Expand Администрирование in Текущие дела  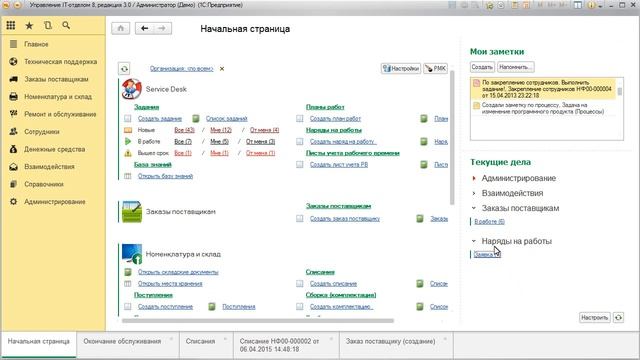click(474, 178)
